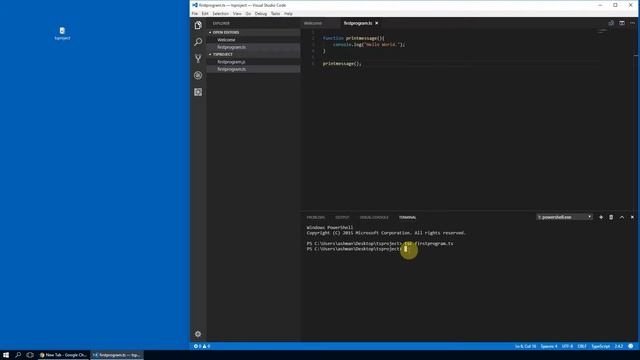The image size is (640, 360).
Task: Click the VS Code logo in title bar
Action: click(x=195, y=5)
